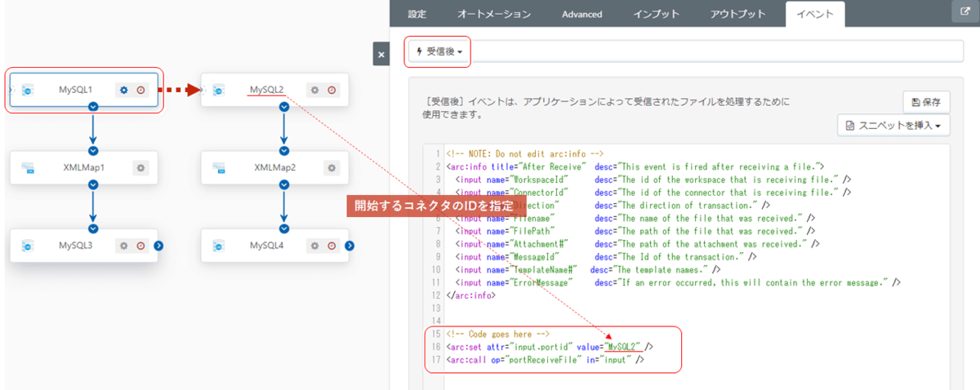The height and width of the screenshot is (390, 980).
Task: Switch to the 設定 tab
Action: (x=416, y=14)
